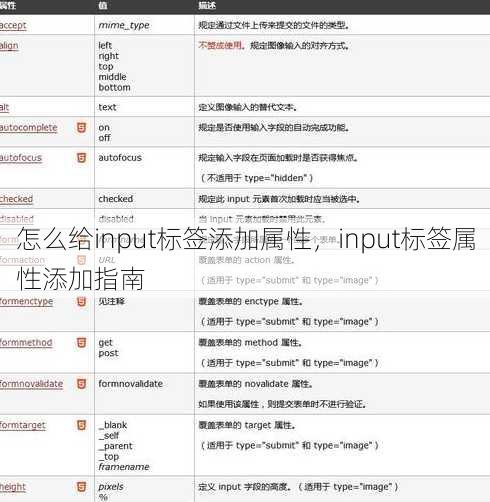This screenshot has height=502, width=490.
Task: Open the alt attribute link
Action: click(5, 107)
